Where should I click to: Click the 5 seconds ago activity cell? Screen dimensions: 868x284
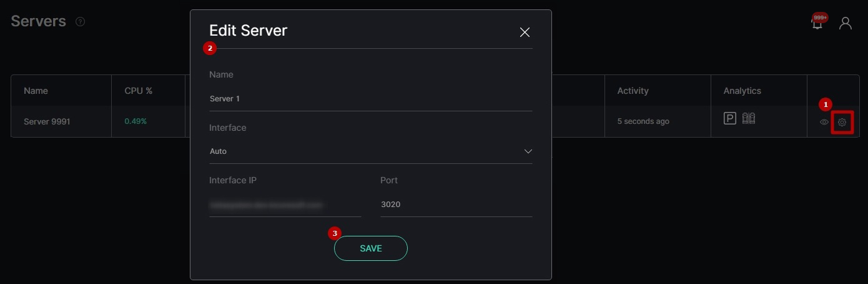(x=643, y=121)
